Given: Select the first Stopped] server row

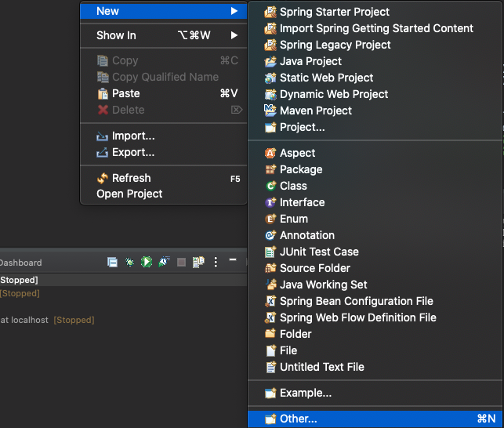Looking at the screenshot, I should [x=123, y=280].
